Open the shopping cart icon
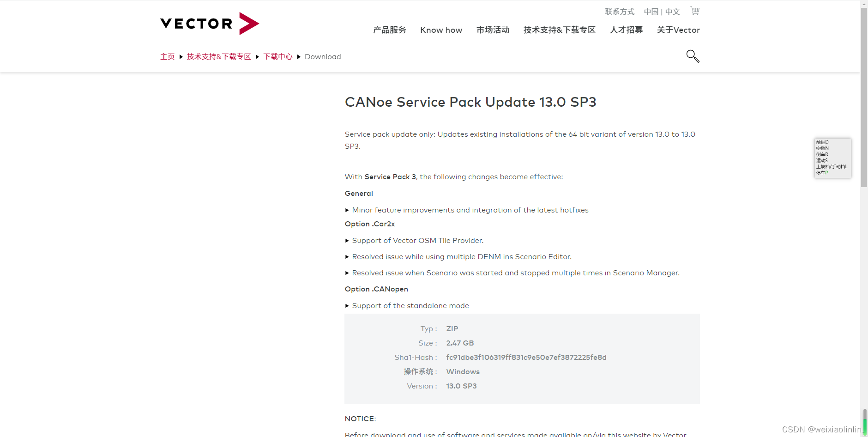 (695, 11)
